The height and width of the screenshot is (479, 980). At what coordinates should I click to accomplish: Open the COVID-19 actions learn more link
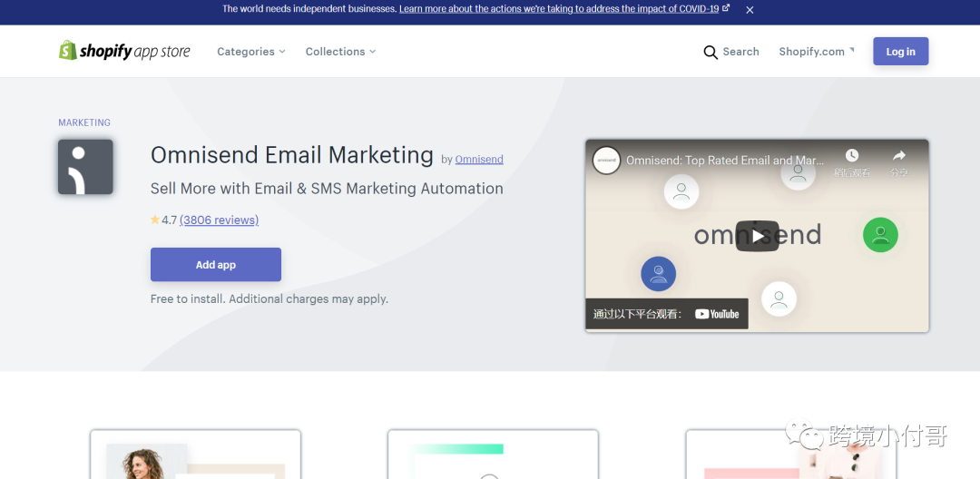(563, 9)
